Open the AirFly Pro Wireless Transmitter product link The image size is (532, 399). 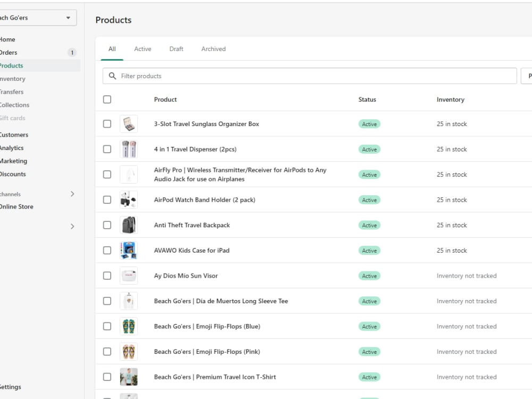[240, 174]
